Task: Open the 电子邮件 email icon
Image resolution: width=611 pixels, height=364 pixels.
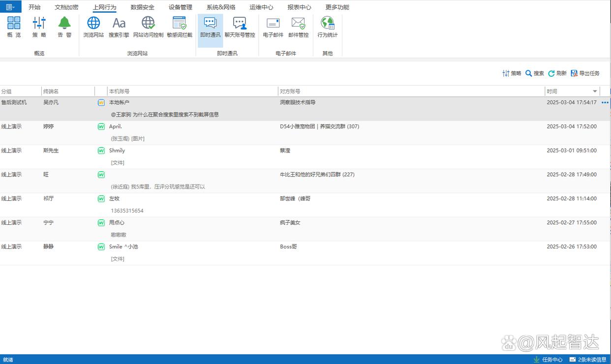Action: (273, 28)
